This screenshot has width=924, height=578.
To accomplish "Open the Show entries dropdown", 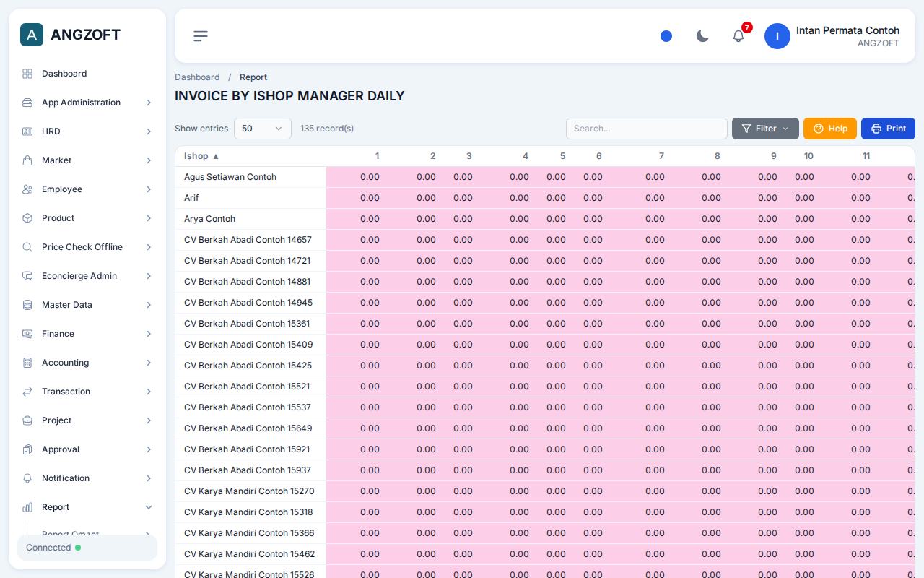I will (263, 129).
